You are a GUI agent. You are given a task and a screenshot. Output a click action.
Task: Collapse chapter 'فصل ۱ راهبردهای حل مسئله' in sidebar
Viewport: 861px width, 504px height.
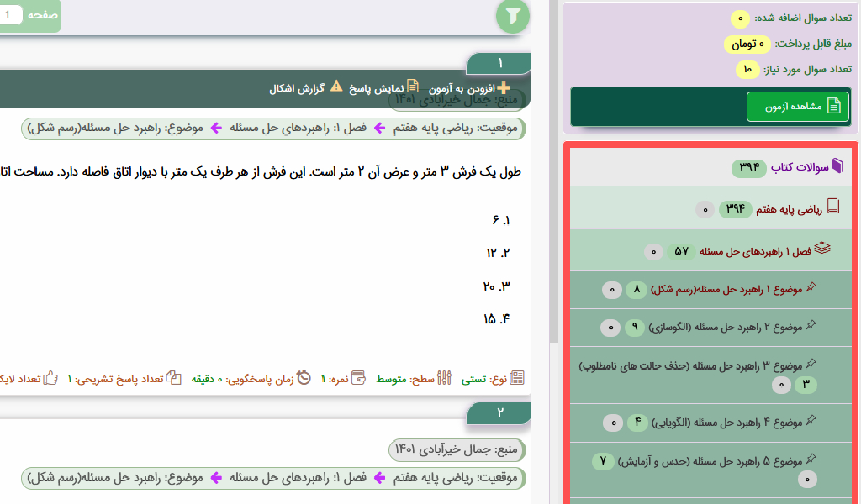[x=710, y=250]
